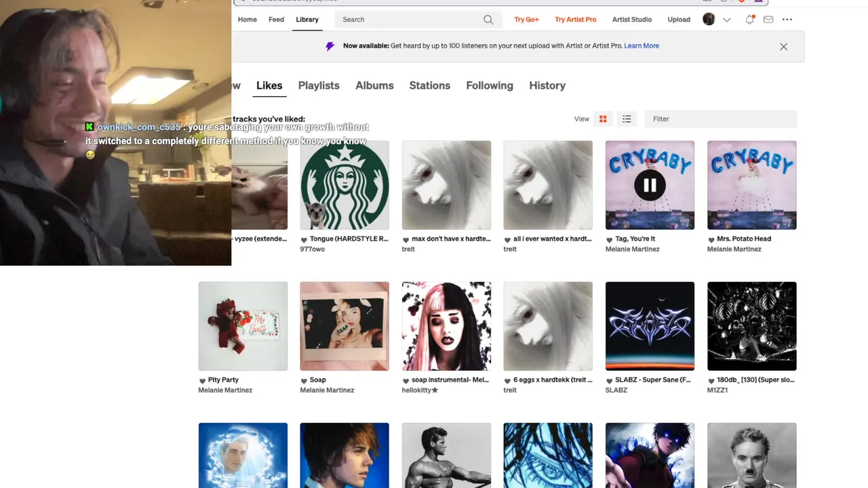The height and width of the screenshot is (488, 868).
Task: Unlike Mrs. Potato Head heart icon
Action: [x=711, y=239]
